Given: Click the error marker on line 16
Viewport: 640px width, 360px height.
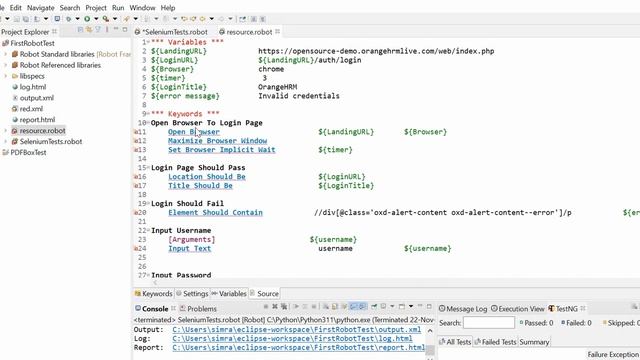Looking at the screenshot, I should click(x=136, y=177).
